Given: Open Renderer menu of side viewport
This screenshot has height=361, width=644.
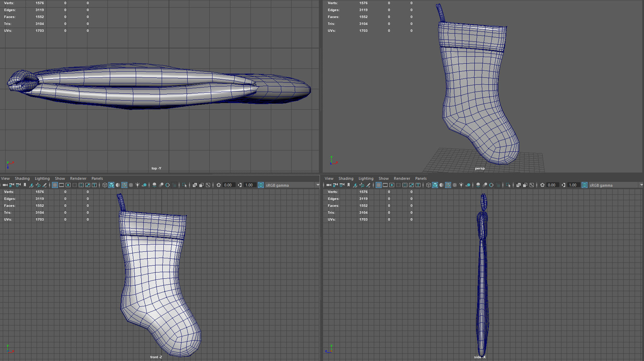Looking at the screenshot, I should coord(402,178).
